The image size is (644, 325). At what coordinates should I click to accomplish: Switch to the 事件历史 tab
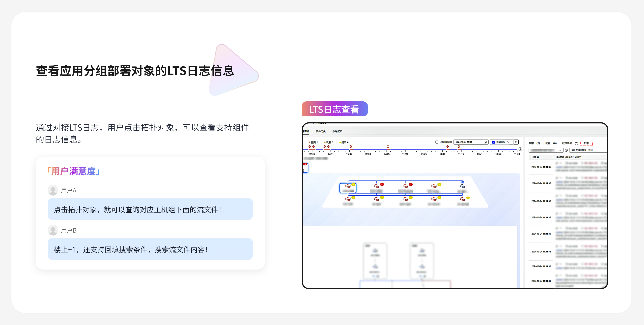(x=320, y=131)
